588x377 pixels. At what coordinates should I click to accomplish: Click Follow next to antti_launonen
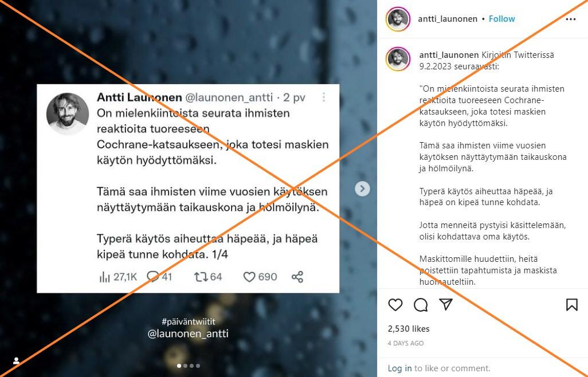[502, 19]
